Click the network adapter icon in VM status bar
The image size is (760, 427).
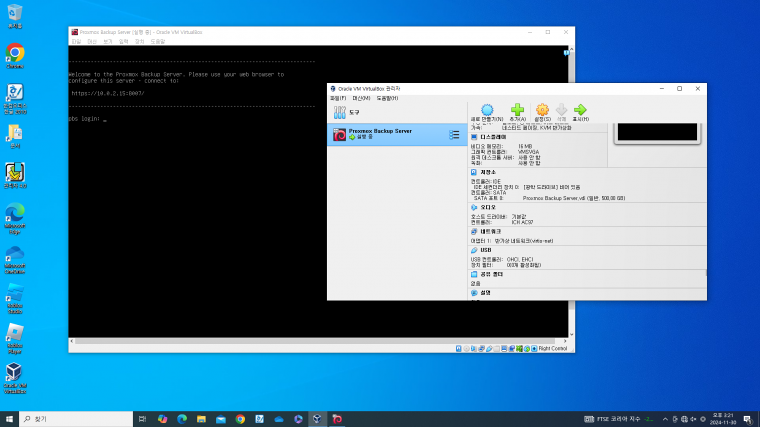(x=481, y=348)
